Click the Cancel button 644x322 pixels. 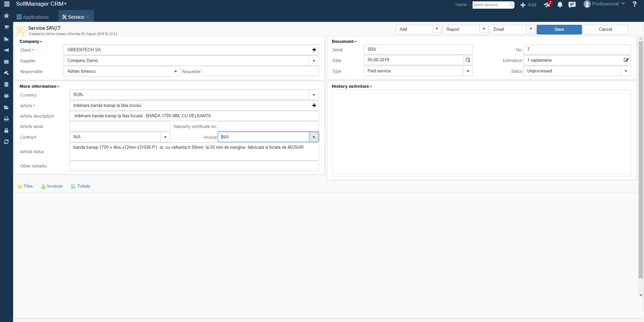tap(605, 29)
